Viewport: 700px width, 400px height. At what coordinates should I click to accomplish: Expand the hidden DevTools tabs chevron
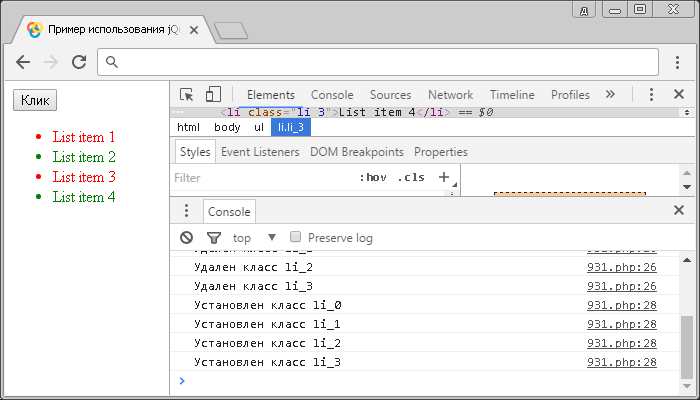610,94
